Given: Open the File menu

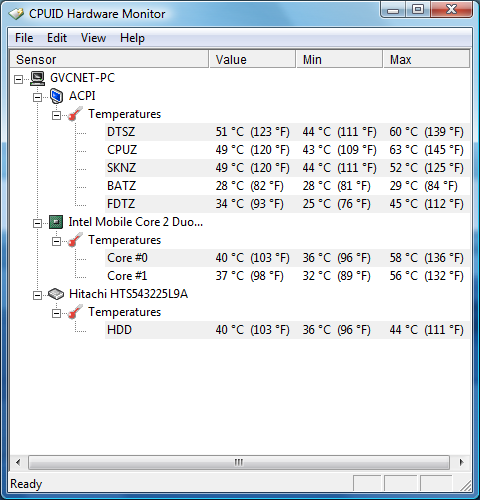Looking at the screenshot, I should click(x=24, y=38).
